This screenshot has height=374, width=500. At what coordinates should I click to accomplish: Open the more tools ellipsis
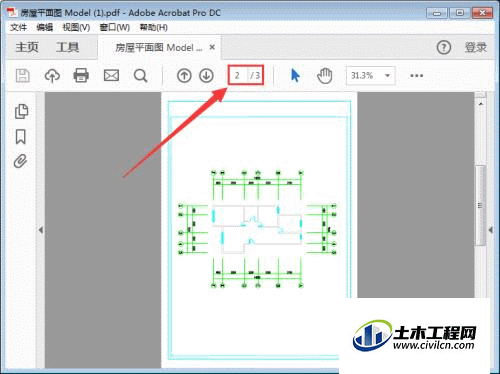417,76
